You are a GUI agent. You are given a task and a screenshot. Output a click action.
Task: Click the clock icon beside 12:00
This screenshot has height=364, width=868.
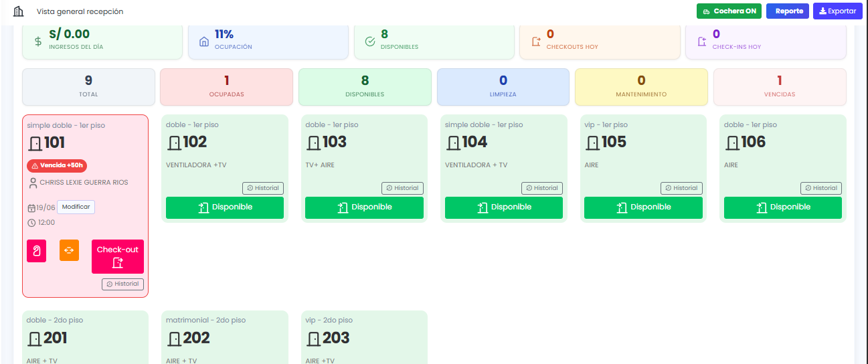coord(31,223)
